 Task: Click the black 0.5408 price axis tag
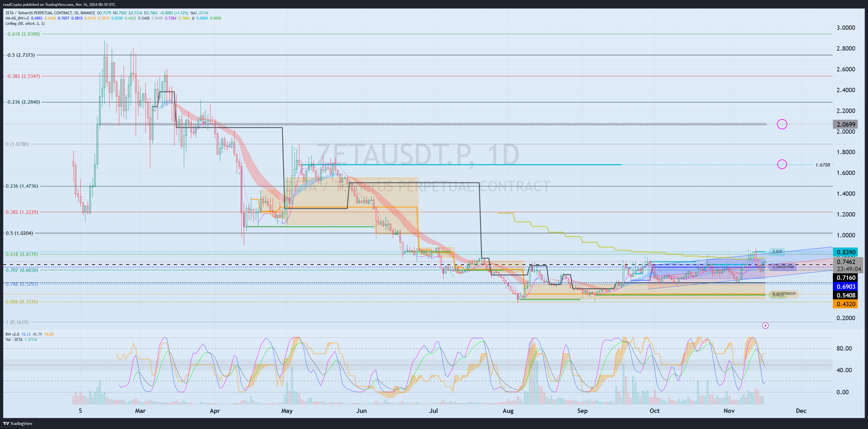tap(845, 295)
